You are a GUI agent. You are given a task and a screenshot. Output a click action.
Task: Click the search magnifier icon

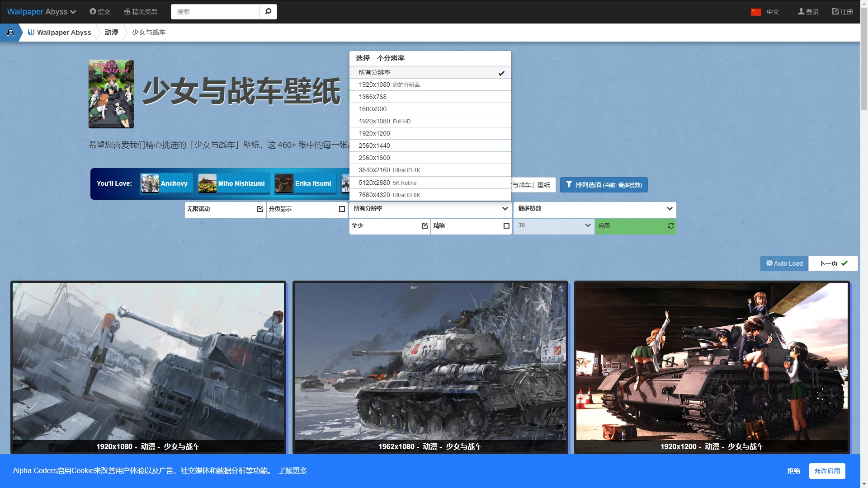pos(268,11)
